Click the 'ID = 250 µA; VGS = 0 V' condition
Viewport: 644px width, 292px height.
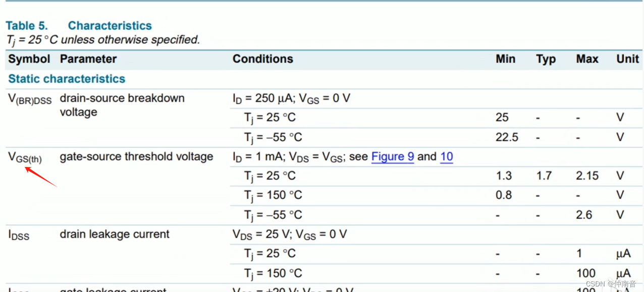tap(291, 98)
